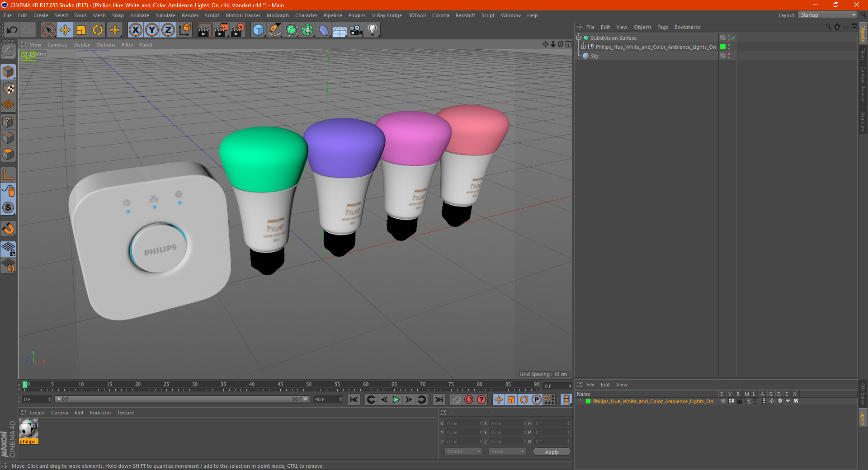Add a Camera object
Viewport: 868px width, 470px height.
coord(356,30)
